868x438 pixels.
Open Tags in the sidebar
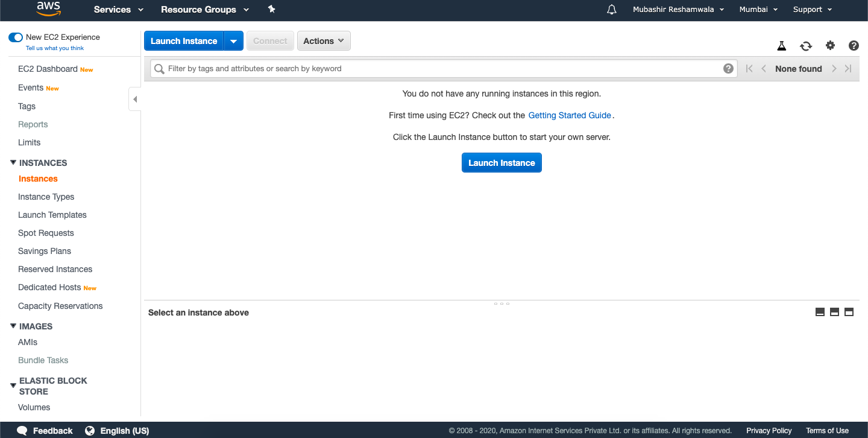[27, 106]
